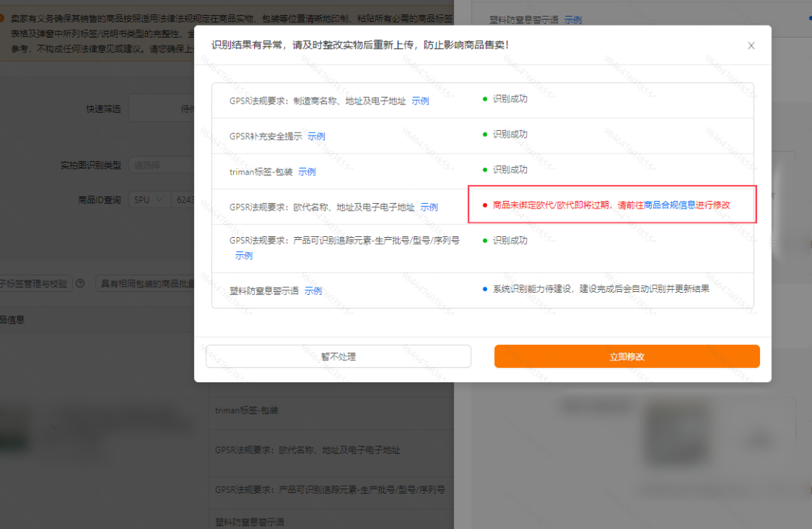Open 示例 example for 制造商名称 GPSR row
The width and height of the screenshot is (812, 529).
(420, 100)
